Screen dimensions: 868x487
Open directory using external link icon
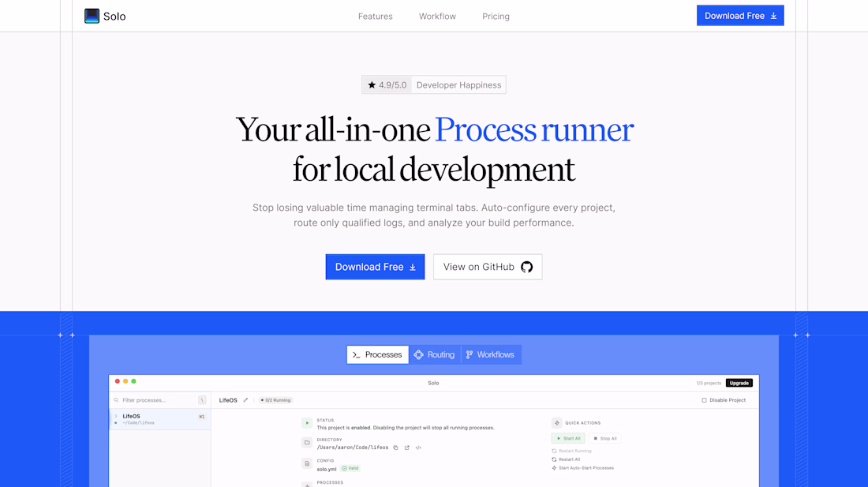tap(407, 448)
